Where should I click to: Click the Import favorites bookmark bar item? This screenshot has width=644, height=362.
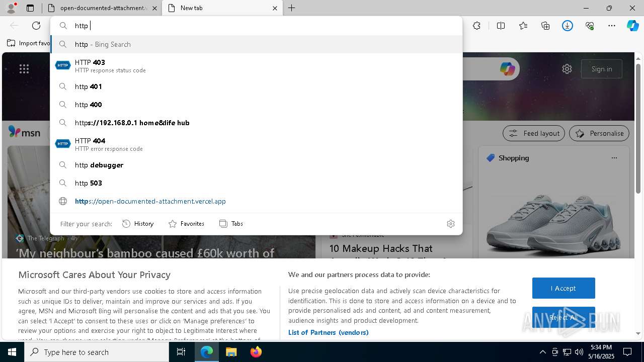point(29,43)
